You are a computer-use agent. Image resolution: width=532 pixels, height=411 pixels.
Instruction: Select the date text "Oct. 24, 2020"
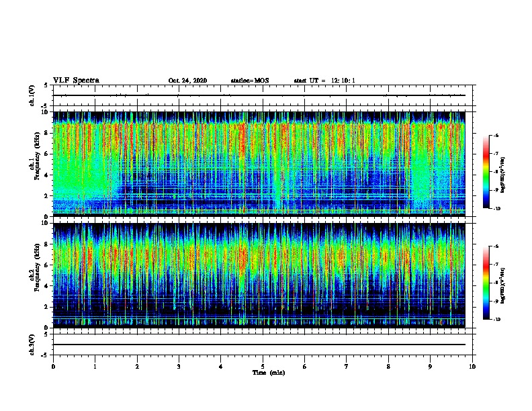[187, 81]
